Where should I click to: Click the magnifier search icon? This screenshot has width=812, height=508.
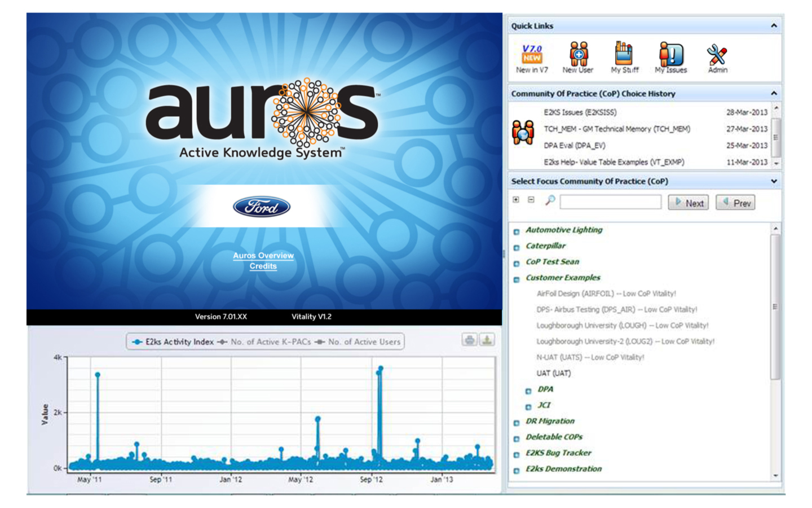click(x=550, y=200)
